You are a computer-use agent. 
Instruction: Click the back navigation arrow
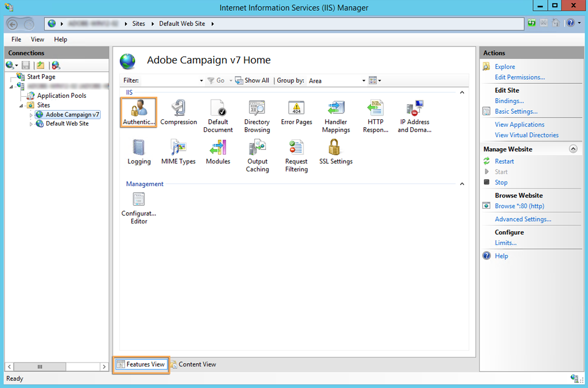tap(12, 25)
